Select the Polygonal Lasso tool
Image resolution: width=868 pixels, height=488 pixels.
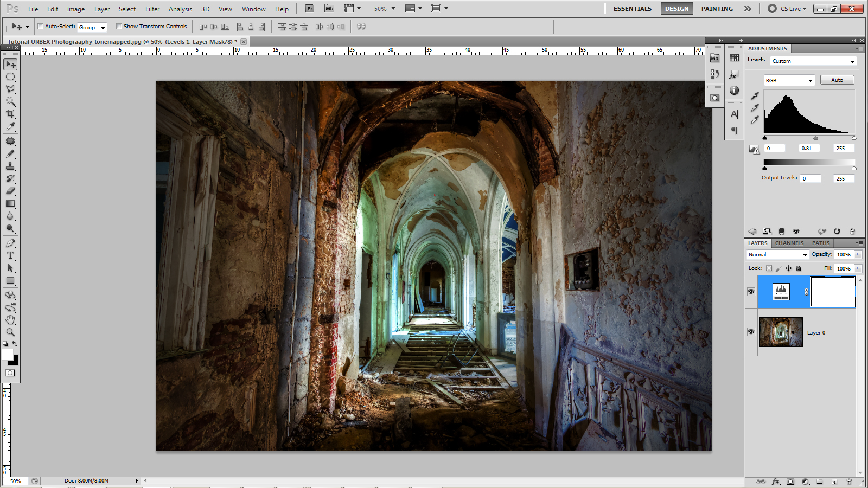[x=10, y=89]
